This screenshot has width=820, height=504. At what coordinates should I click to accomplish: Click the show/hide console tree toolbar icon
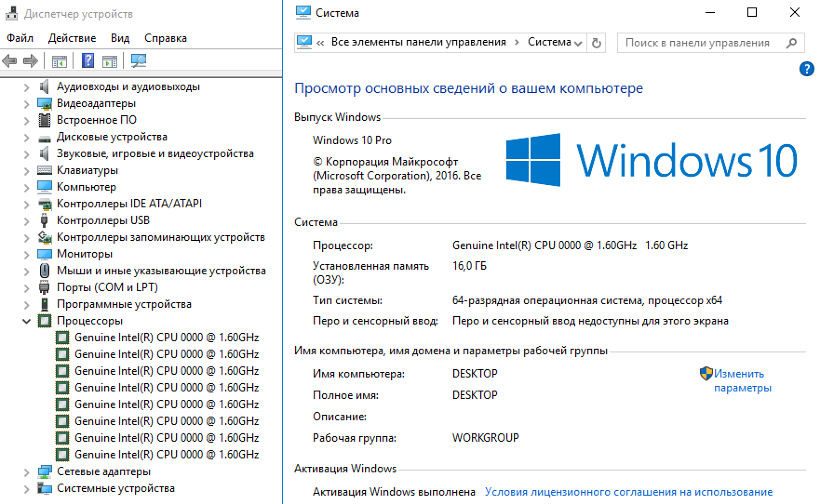59,61
